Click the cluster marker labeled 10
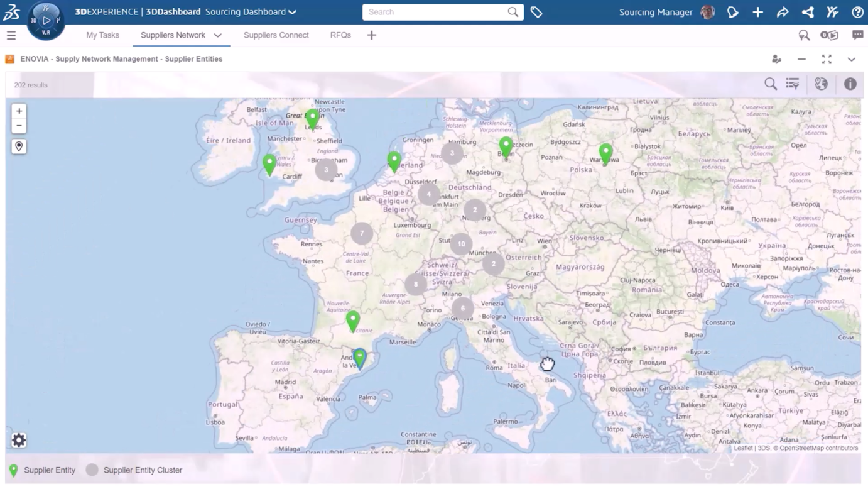Screen dimensions: 868x489 pos(461,244)
